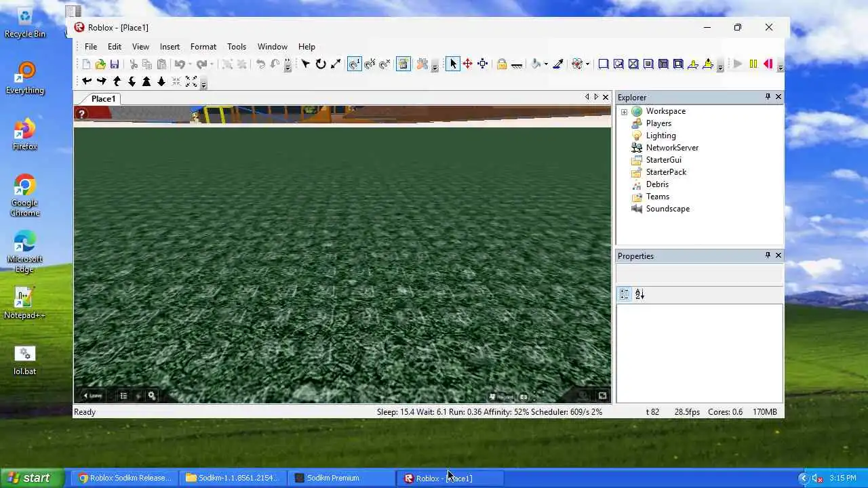Select the circular Rotate tool icon
The height and width of the screenshot is (488, 868).
click(321, 64)
